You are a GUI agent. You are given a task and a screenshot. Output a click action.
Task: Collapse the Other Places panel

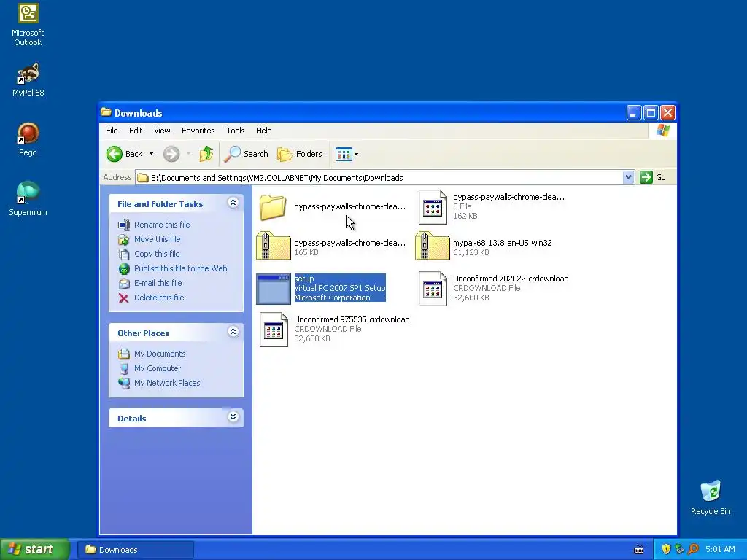click(x=233, y=332)
